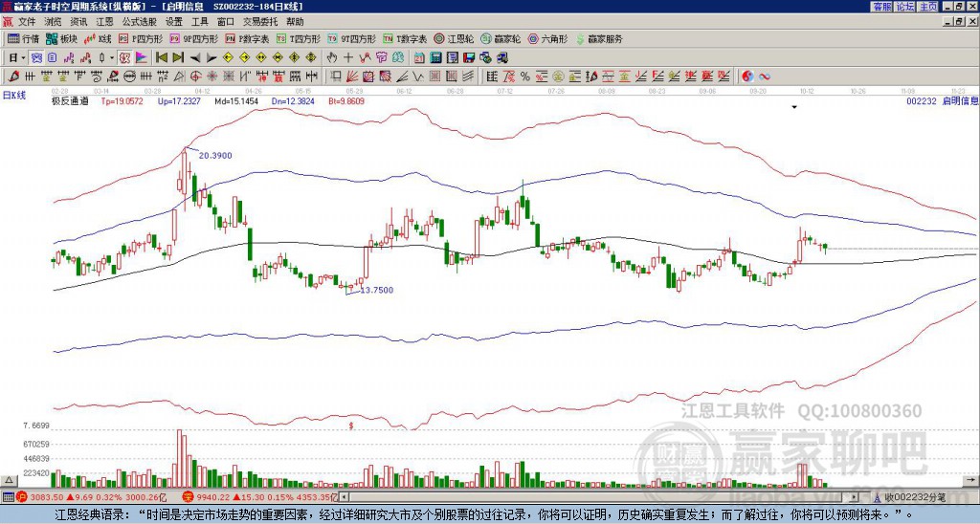Open the 窗口 menu
The width and height of the screenshot is (980, 524).
coord(226,22)
